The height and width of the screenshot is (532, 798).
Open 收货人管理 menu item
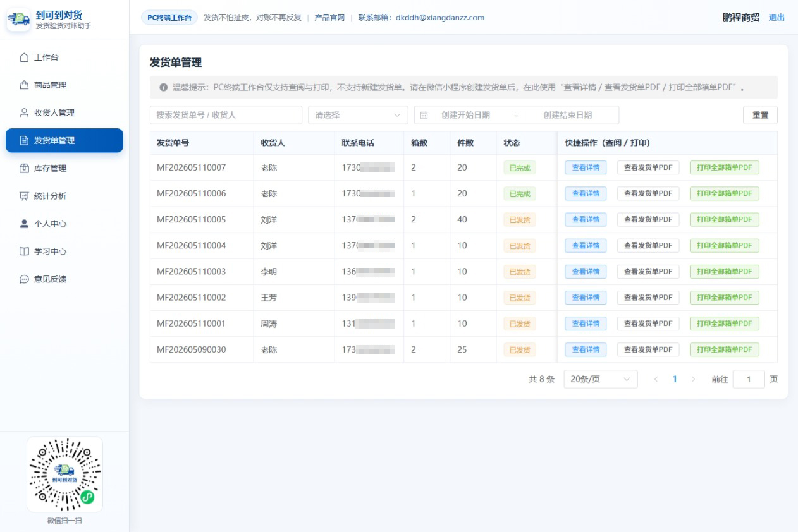[x=64, y=113]
